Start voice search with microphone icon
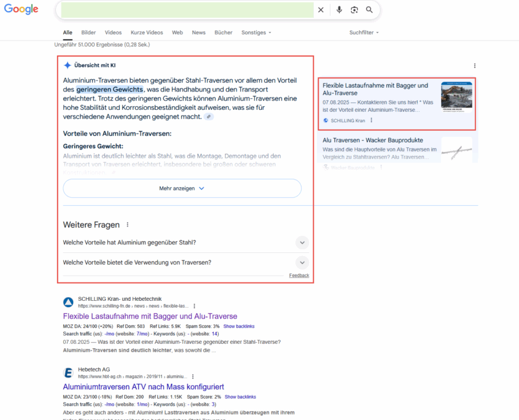The height and width of the screenshot is (420, 519). (x=339, y=10)
